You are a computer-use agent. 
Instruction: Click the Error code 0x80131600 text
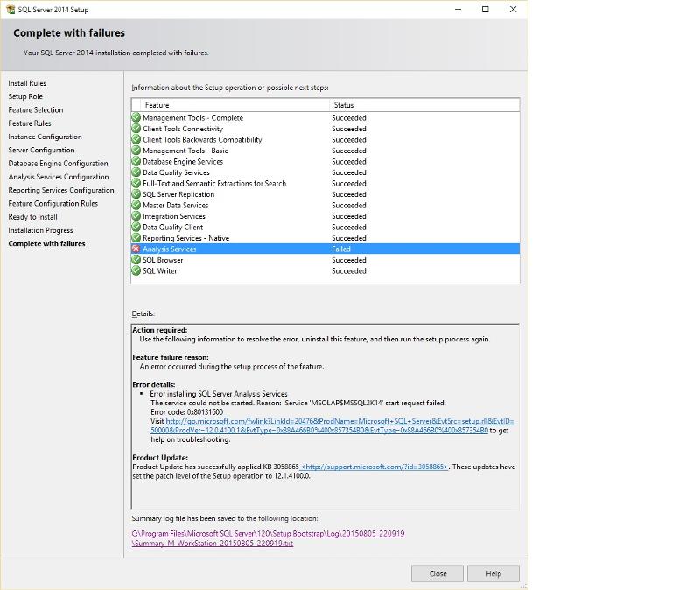point(187,411)
